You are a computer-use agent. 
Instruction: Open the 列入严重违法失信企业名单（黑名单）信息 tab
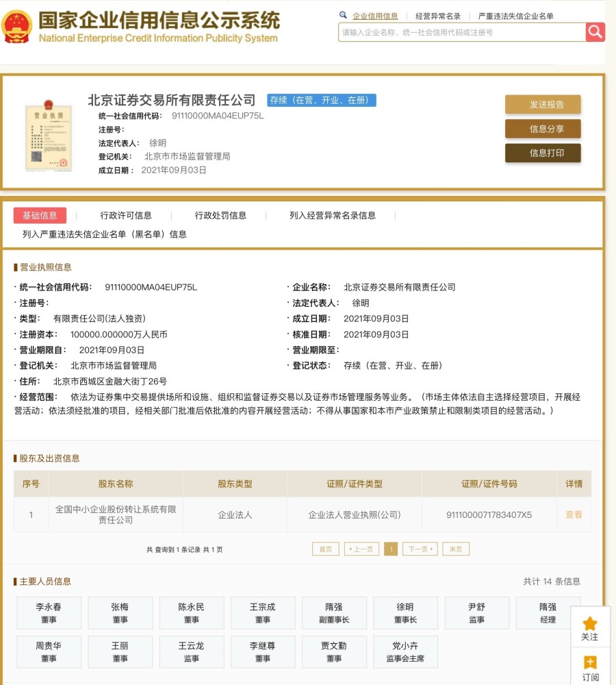[x=105, y=234]
